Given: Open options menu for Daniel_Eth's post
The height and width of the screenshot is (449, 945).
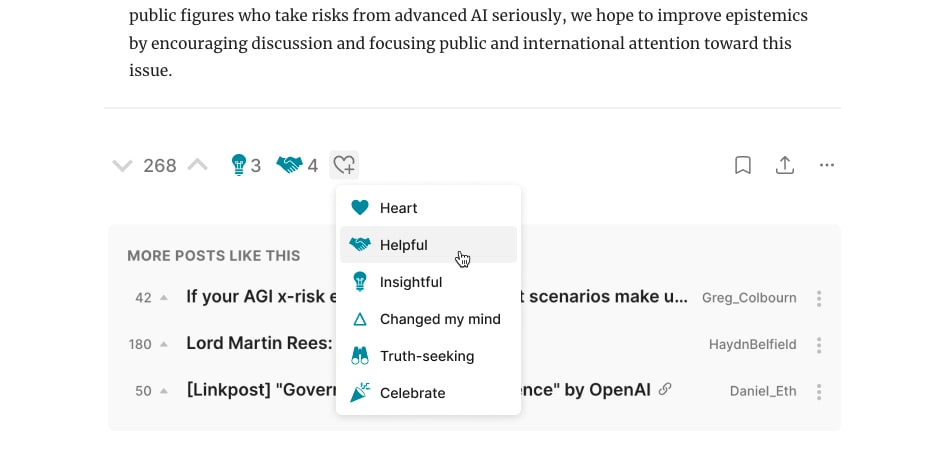Looking at the screenshot, I should [819, 391].
